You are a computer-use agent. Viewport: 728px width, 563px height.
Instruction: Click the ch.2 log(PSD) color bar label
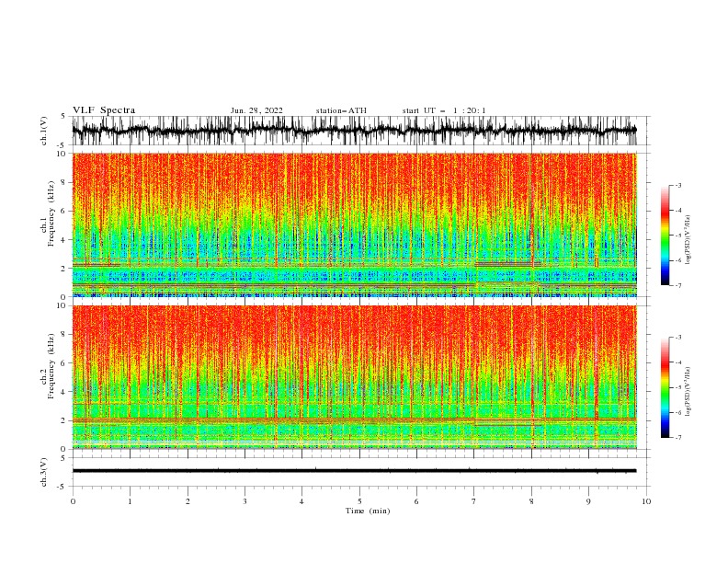[x=688, y=392]
